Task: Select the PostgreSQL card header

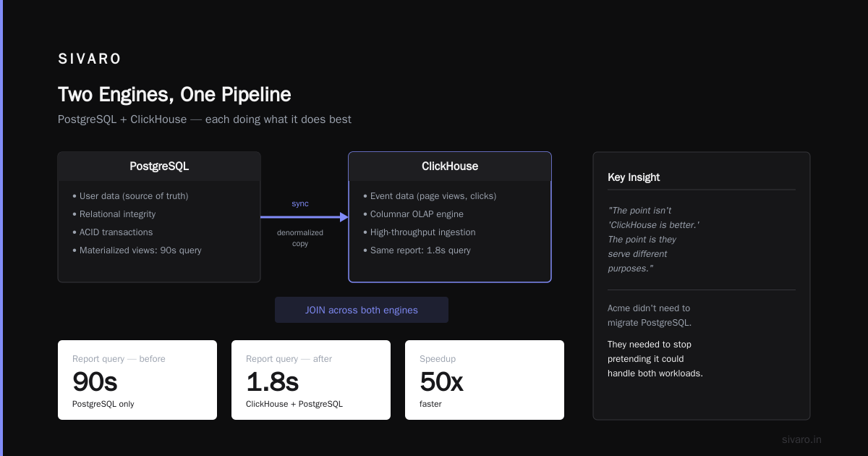Action: click(x=159, y=166)
